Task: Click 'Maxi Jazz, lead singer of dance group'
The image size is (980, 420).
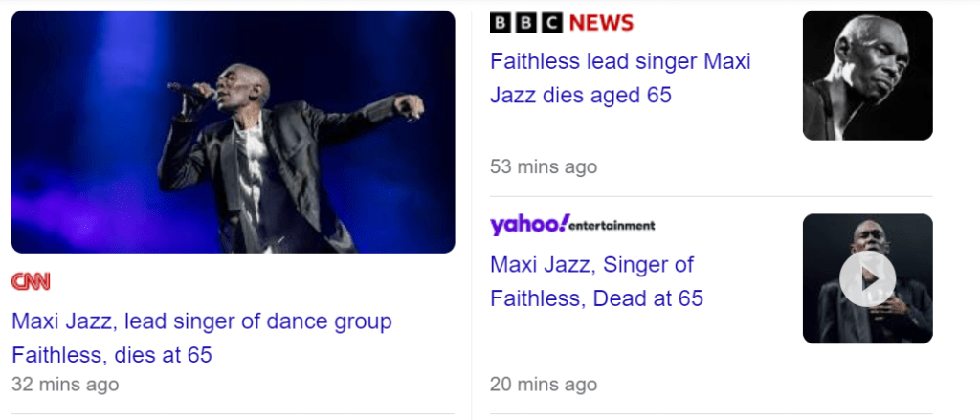Action: [201, 321]
